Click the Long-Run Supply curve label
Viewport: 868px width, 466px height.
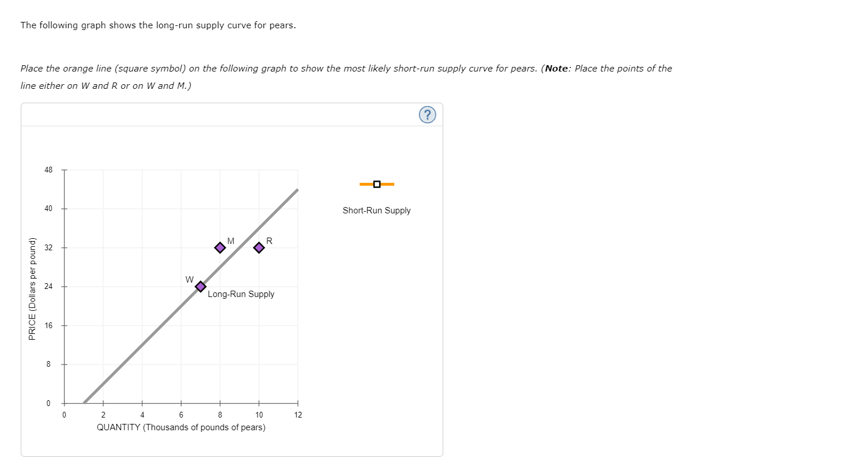click(241, 294)
